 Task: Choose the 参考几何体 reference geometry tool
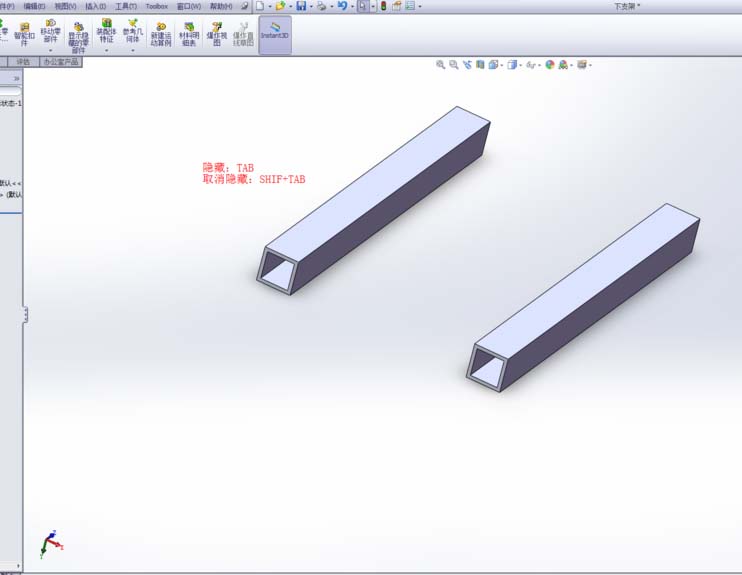(132, 31)
